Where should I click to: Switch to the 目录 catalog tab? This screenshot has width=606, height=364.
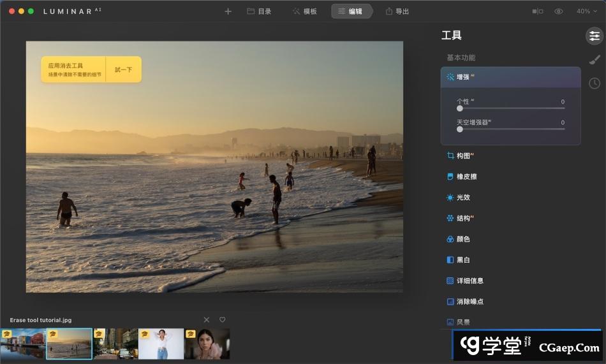[259, 11]
